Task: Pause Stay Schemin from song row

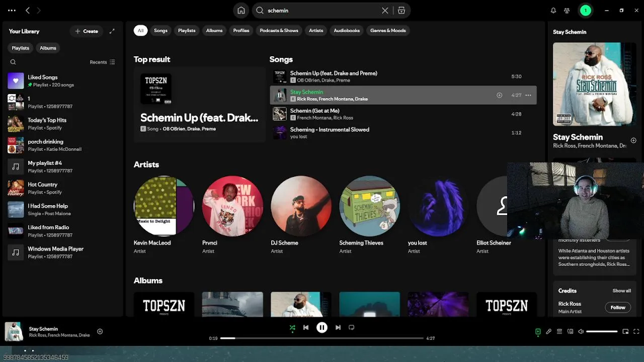Action: point(280,95)
